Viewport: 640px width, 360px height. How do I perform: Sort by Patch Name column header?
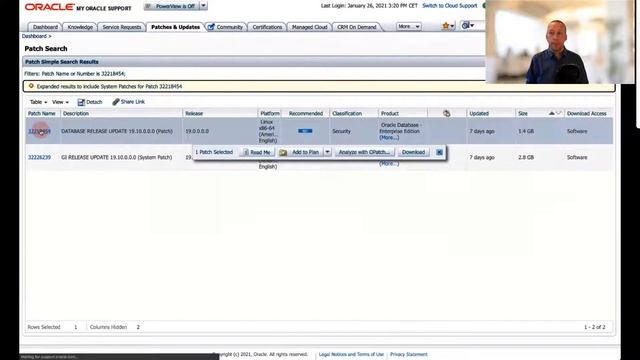(42, 113)
